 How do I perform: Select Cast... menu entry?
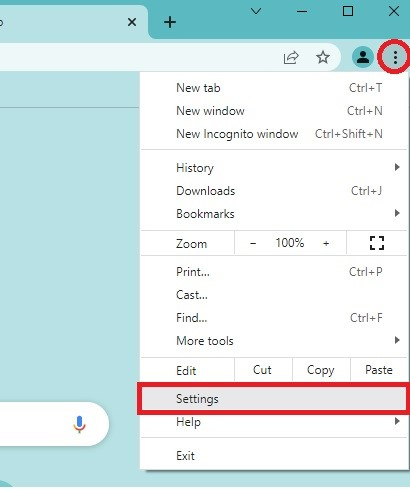click(x=274, y=295)
